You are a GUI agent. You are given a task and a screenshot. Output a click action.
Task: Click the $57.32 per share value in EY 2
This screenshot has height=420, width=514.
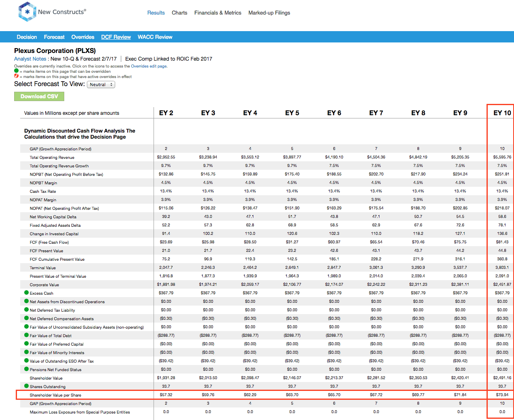[166, 395]
